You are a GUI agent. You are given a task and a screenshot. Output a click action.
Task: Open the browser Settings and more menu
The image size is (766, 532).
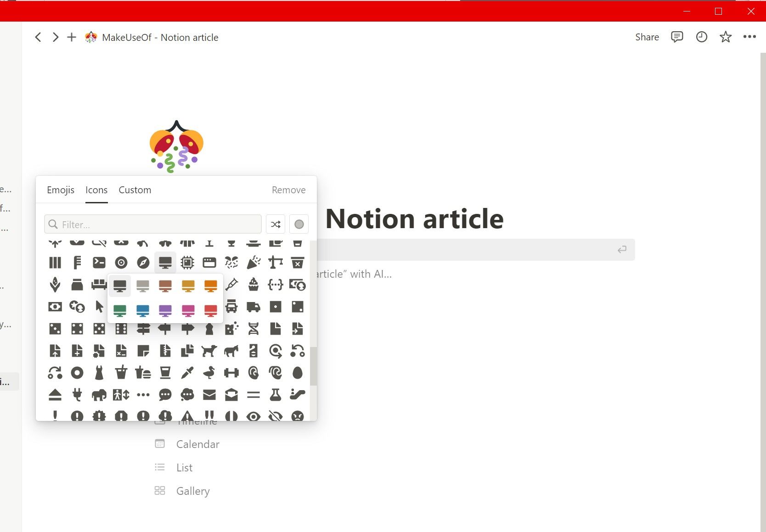click(x=749, y=37)
